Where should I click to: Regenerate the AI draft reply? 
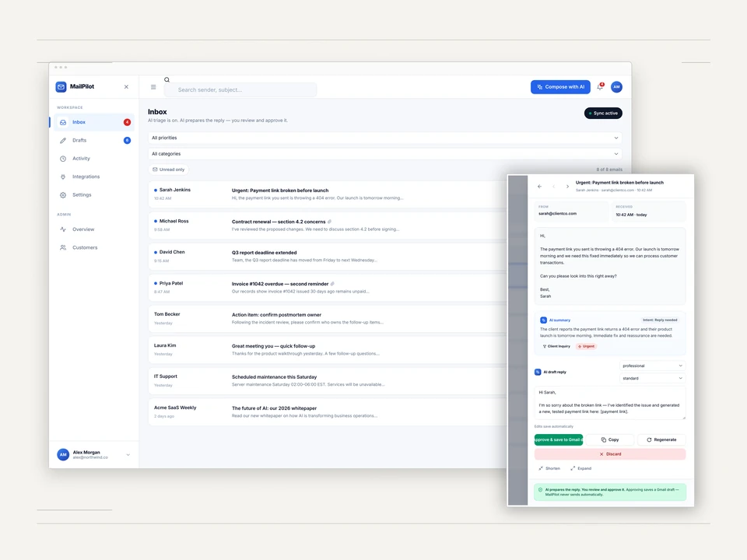point(661,439)
